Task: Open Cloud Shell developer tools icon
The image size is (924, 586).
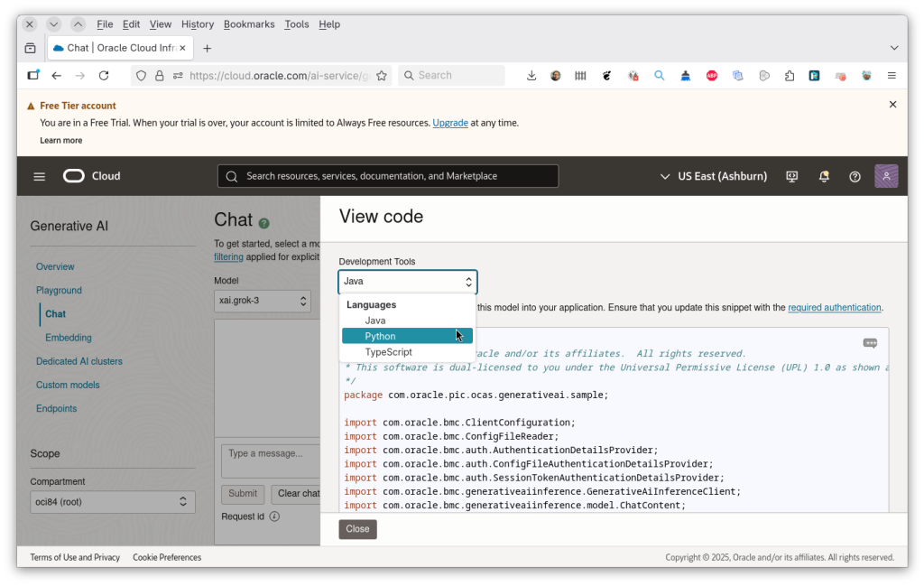Action: coord(792,176)
